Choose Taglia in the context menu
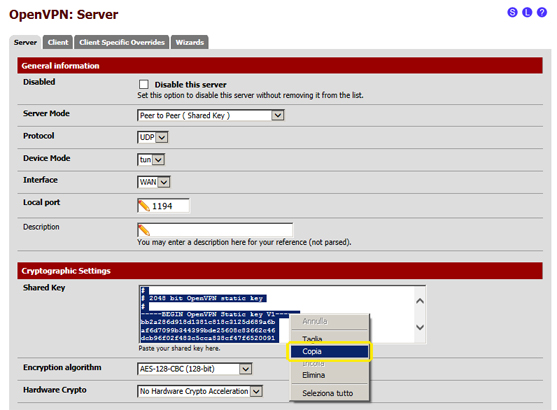The width and height of the screenshot is (557, 410). point(330,338)
